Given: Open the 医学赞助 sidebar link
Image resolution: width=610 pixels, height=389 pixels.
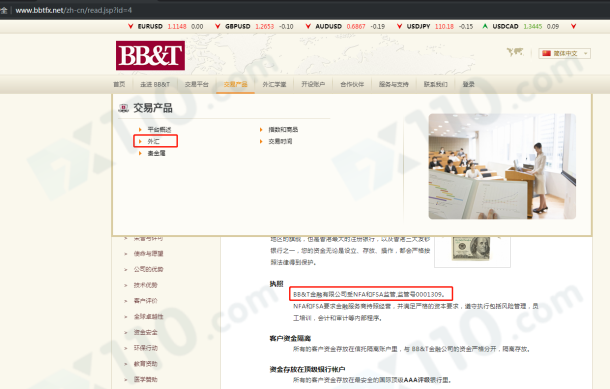Looking at the screenshot, I should (145, 379).
